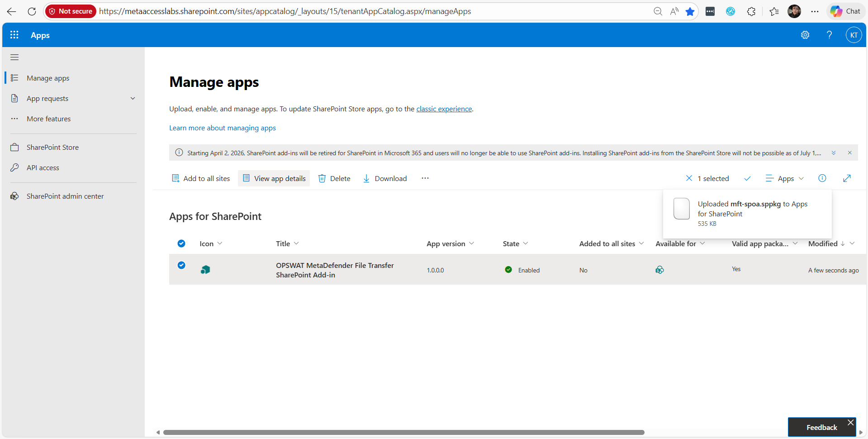Click the info icon near the Apps filter
This screenshot has height=439, width=868.
pyautogui.click(x=822, y=178)
